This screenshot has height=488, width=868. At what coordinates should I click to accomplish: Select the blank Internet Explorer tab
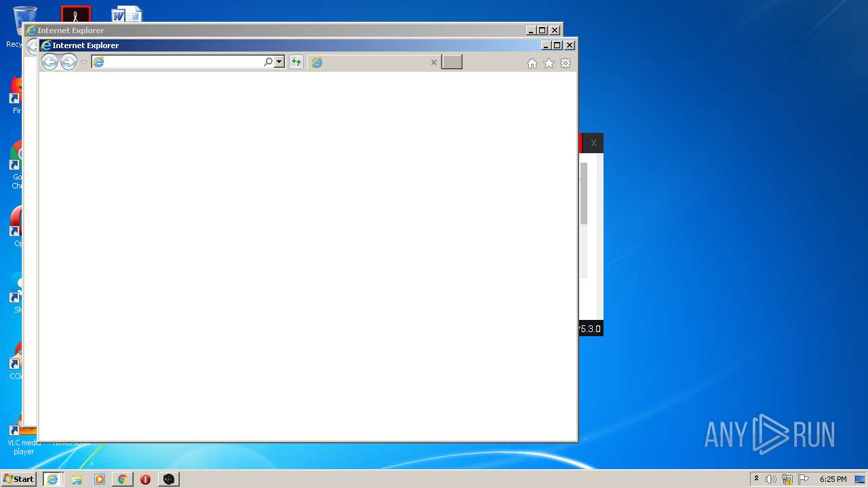374,62
